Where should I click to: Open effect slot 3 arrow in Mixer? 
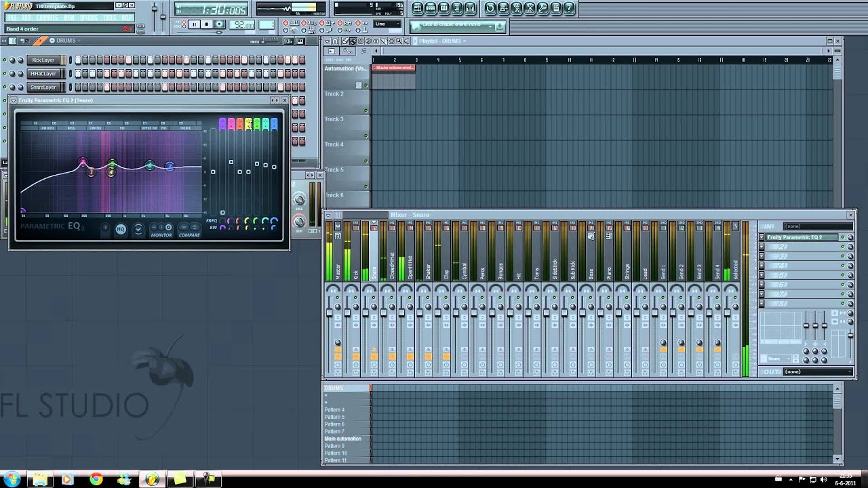click(762, 257)
